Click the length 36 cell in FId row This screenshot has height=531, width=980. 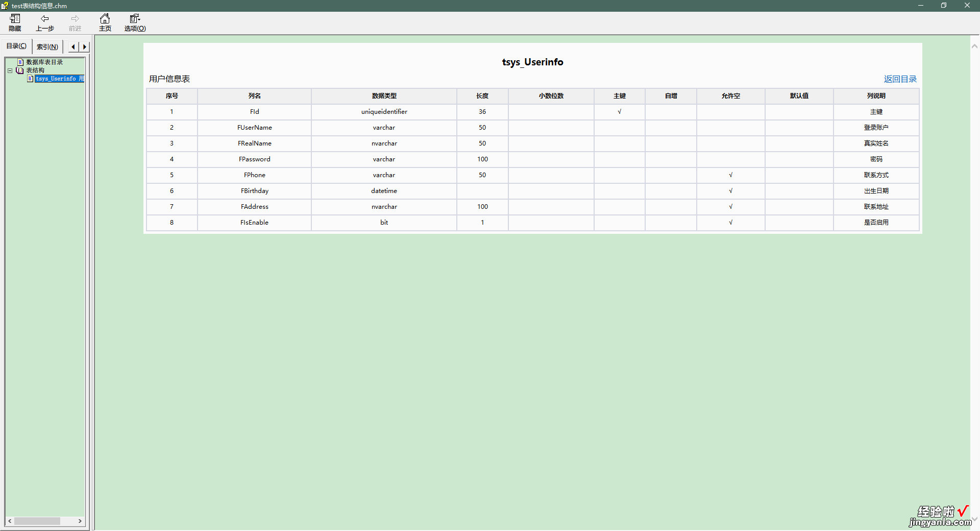tap(482, 112)
